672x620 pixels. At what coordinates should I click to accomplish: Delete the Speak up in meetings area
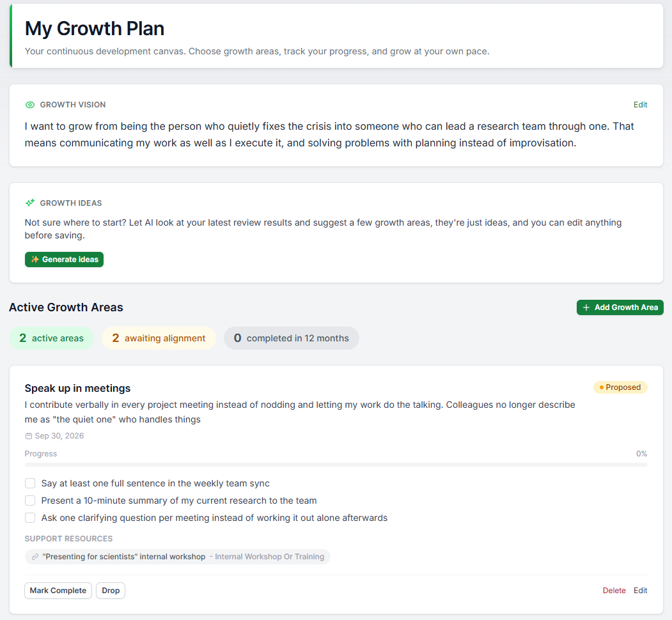pyautogui.click(x=614, y=591)
